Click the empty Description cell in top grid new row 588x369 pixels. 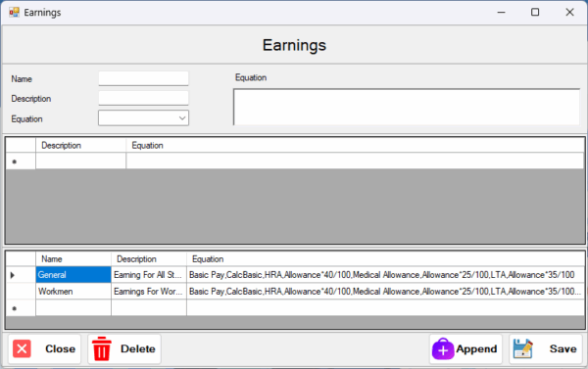pos(80,161)
